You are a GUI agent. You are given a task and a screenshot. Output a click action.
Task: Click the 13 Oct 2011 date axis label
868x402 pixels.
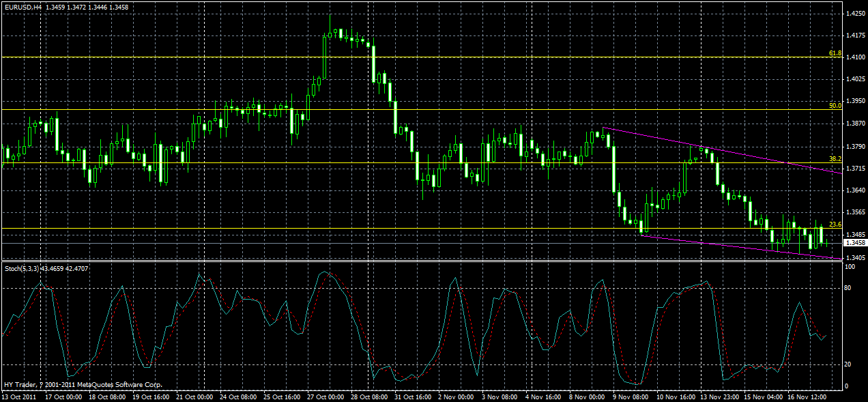(20, 396)
